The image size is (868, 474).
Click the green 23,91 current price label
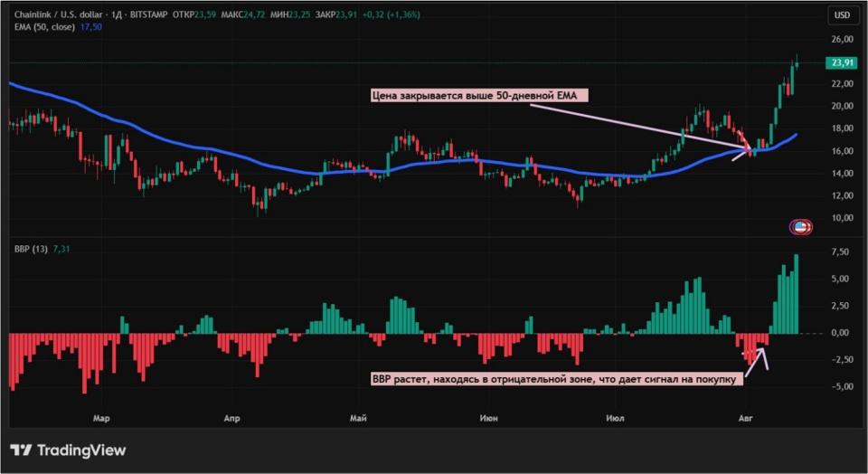[842, 62]
